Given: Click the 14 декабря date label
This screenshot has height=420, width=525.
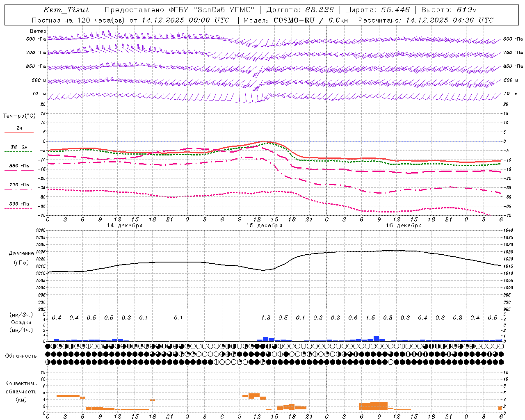Looking at the screenshot, I should [x=125, y=226].
